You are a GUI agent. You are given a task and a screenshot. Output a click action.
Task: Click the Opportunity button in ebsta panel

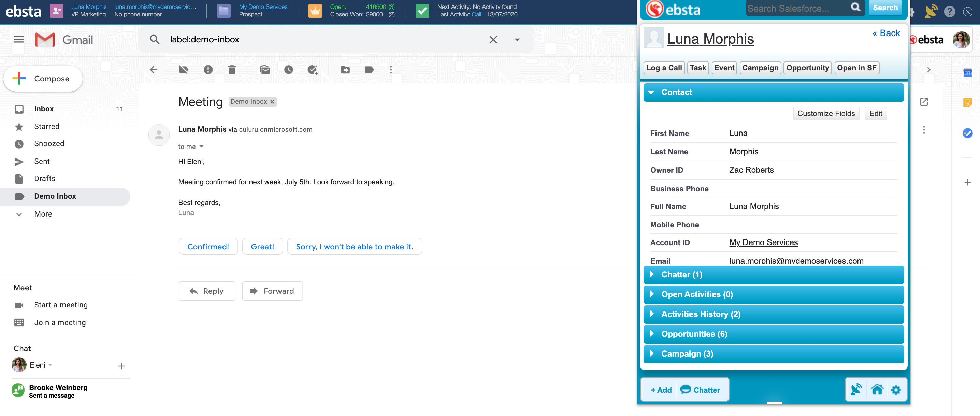click(807, 68)
